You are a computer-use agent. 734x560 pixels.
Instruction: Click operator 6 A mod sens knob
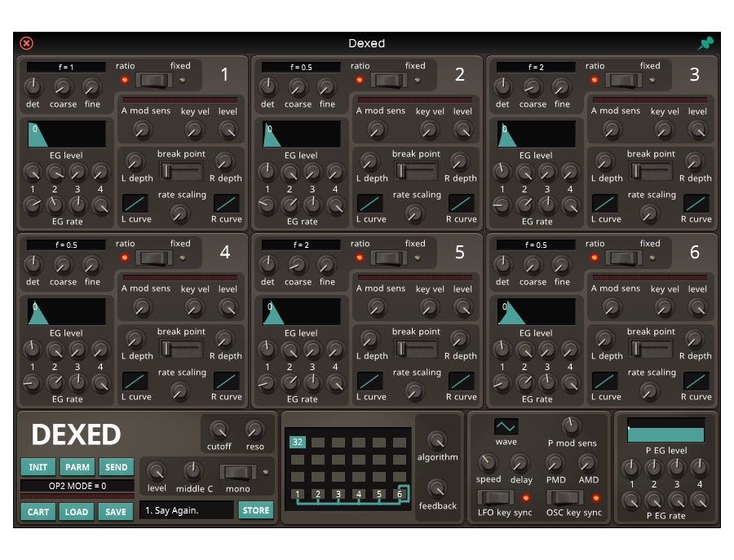click(612, 307)
